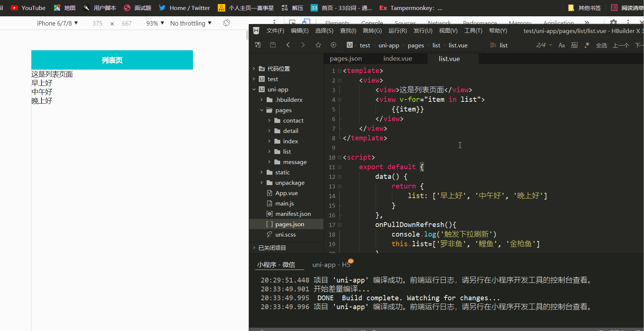Switch to the index.vue tab

(x=397, y=58)
